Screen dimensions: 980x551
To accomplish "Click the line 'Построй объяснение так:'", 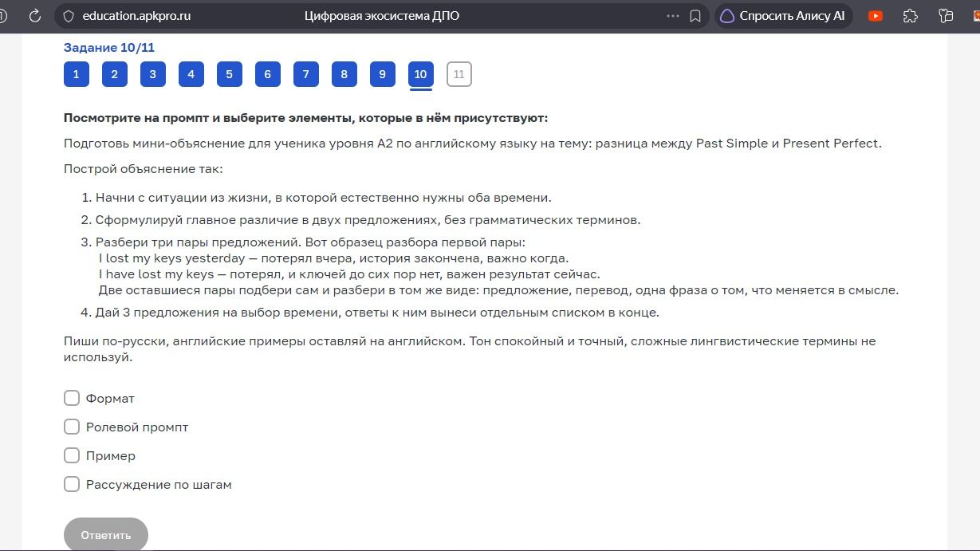I will coord(144,169).
